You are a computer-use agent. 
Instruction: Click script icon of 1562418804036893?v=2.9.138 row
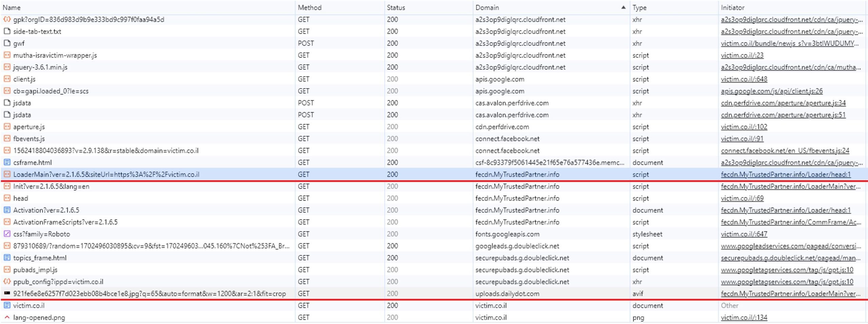coord(6,150)
